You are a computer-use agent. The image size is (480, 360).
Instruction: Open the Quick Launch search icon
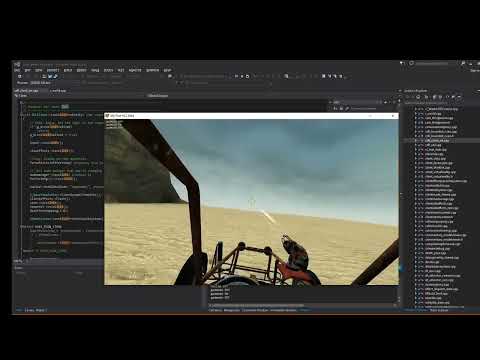click(463, 63)
